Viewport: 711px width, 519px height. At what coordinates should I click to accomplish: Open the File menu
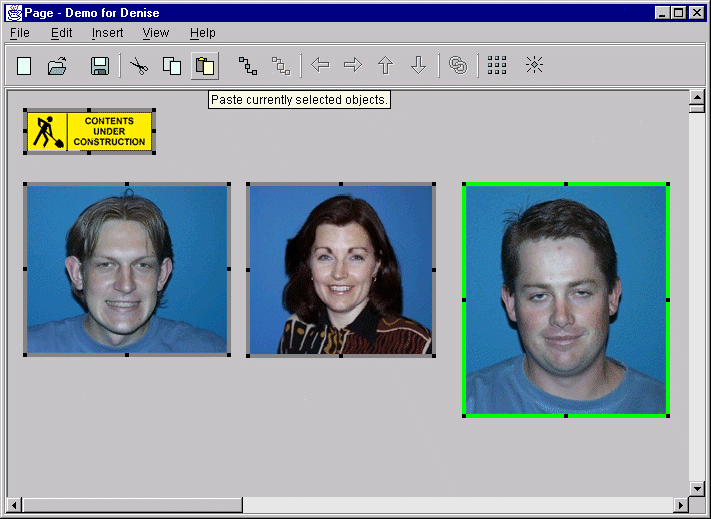20,33
